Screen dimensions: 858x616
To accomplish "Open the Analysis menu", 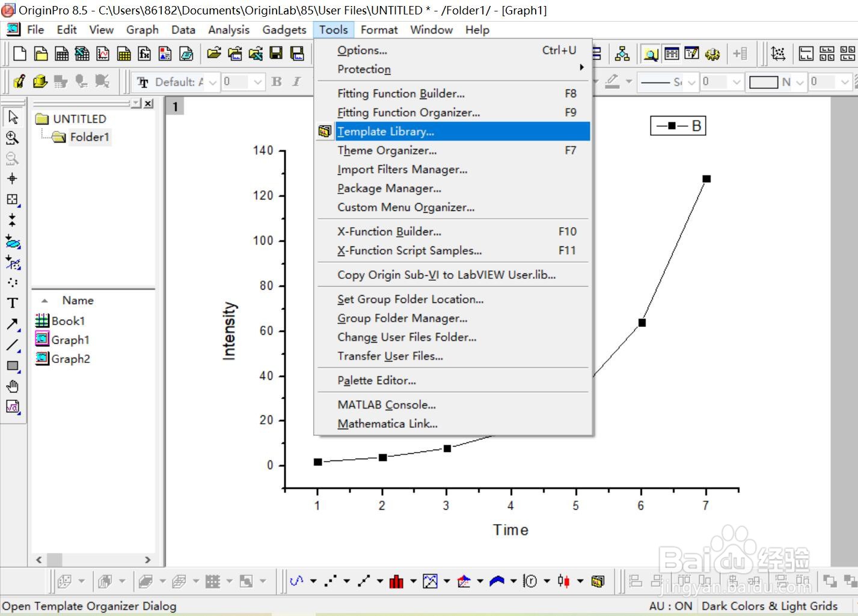I will [x=228, y=29].
